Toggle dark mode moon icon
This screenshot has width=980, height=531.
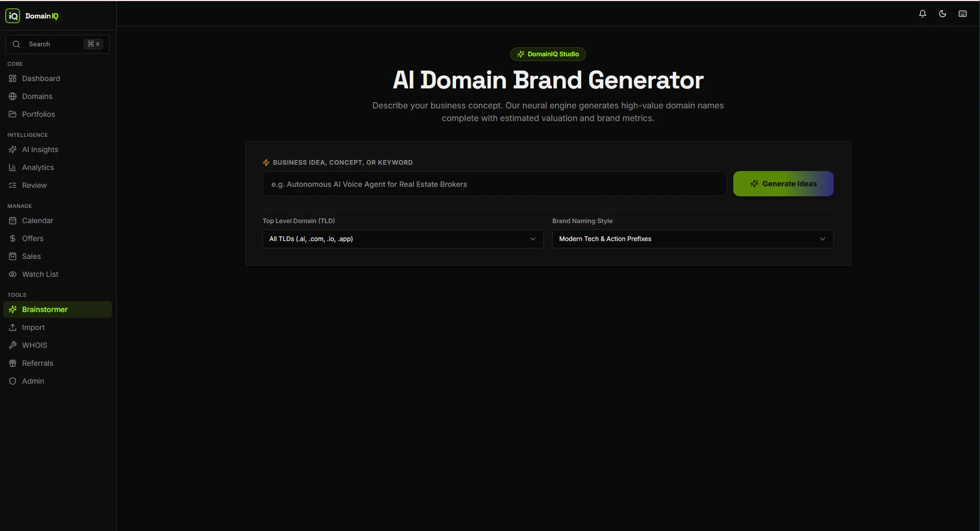click(x=943, y=14)
